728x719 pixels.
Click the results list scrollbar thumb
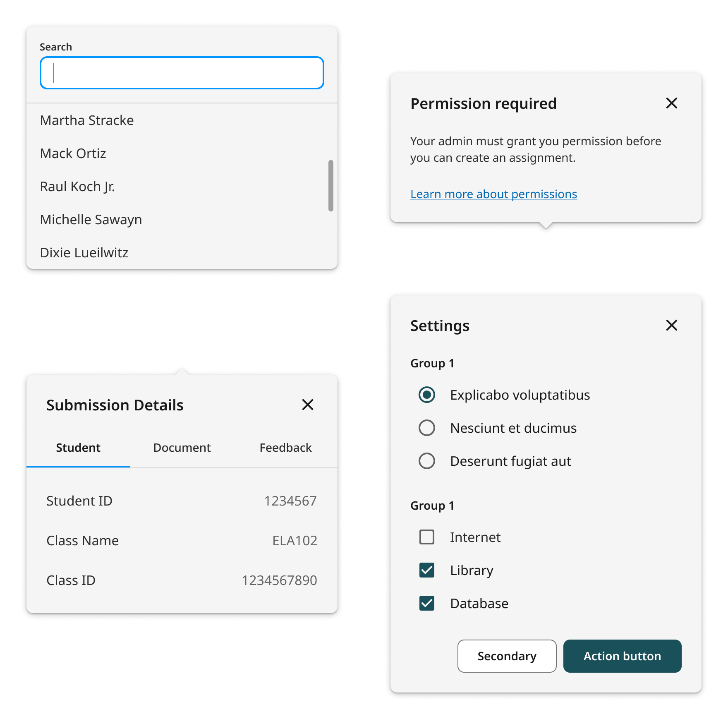(330, 185)
